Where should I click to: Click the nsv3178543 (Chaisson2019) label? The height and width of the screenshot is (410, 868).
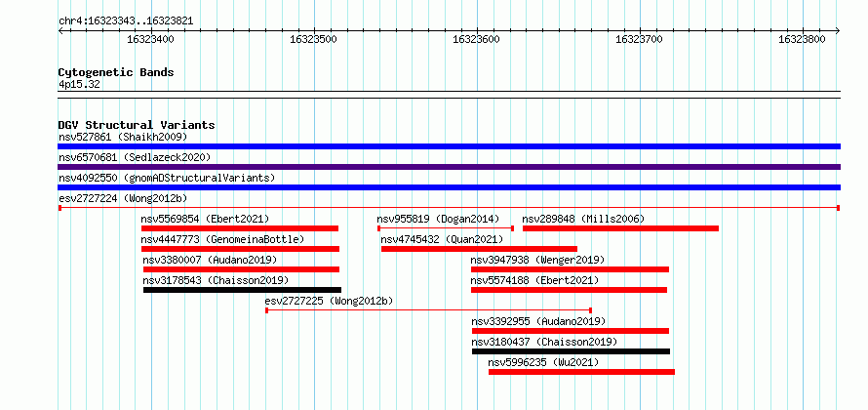point(216,280)
